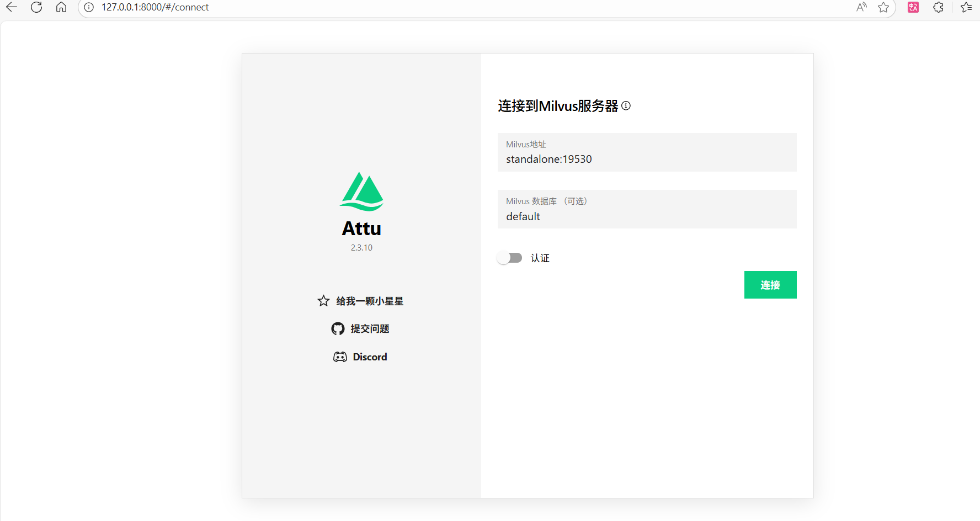Open the 提交问题 link
The width and height of the screenshot is (980, 521).
370,329
